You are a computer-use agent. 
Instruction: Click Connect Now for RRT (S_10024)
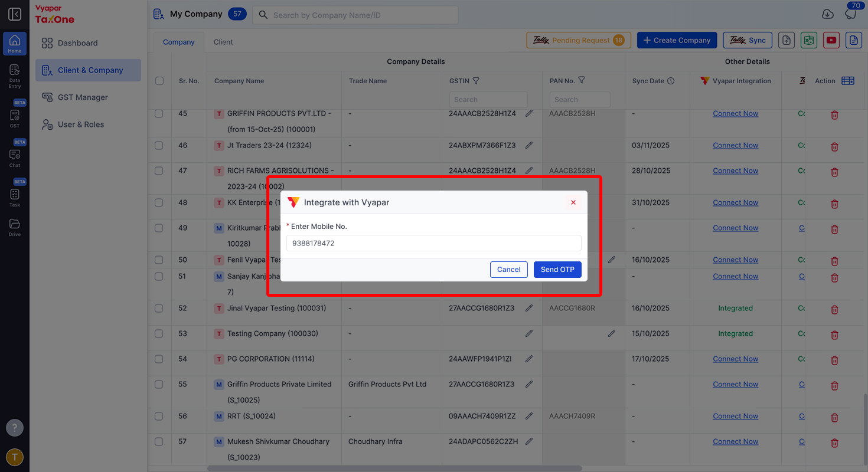[x=735, y=416]
